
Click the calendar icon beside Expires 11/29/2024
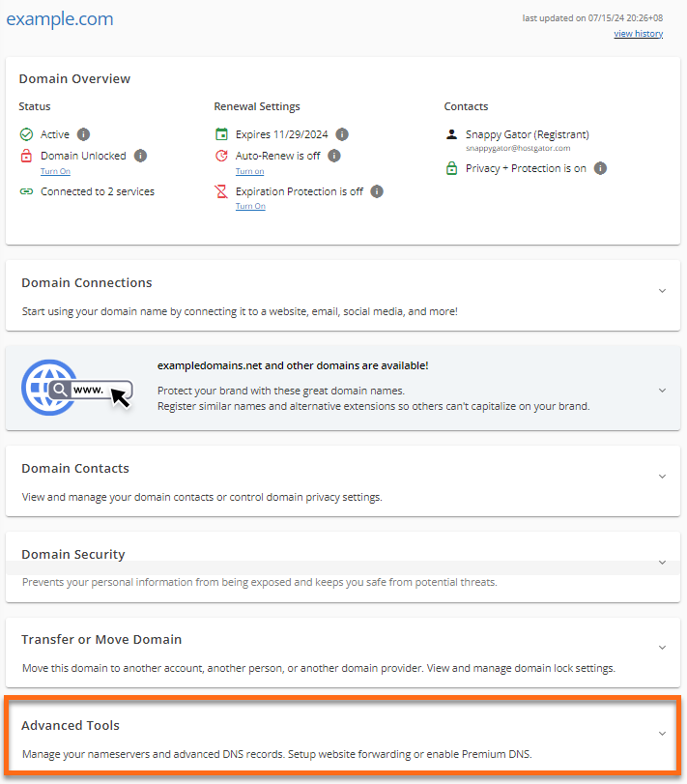[x=224, y=134]
